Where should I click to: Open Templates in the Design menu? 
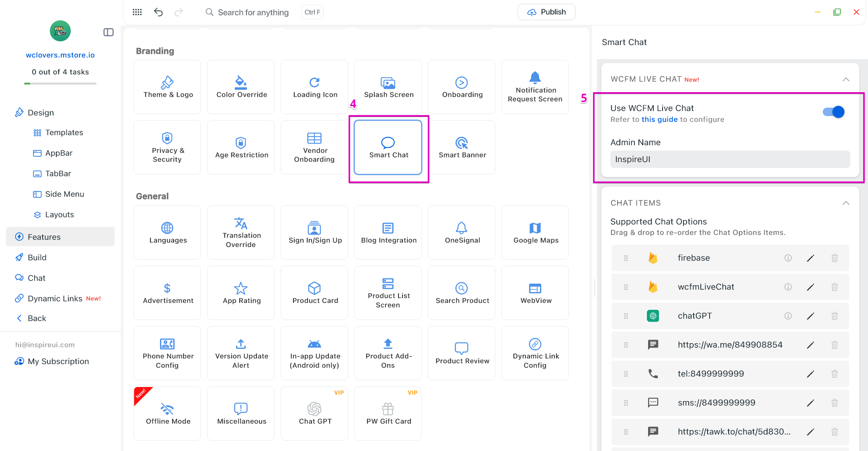coord(64,132)
